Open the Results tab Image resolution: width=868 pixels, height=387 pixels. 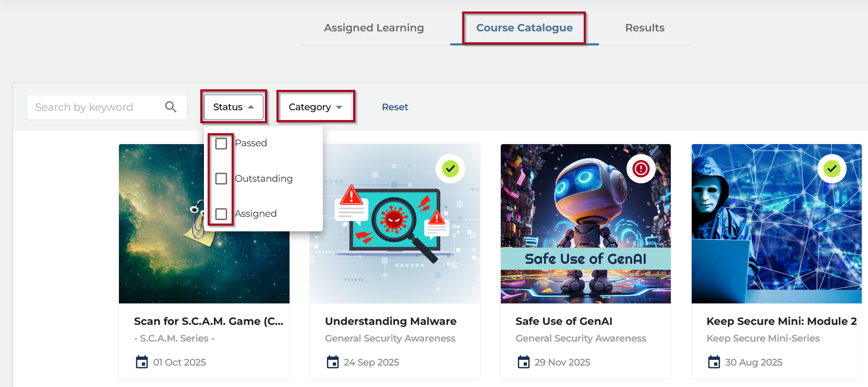pyautogui.click(x=645, y=28)
